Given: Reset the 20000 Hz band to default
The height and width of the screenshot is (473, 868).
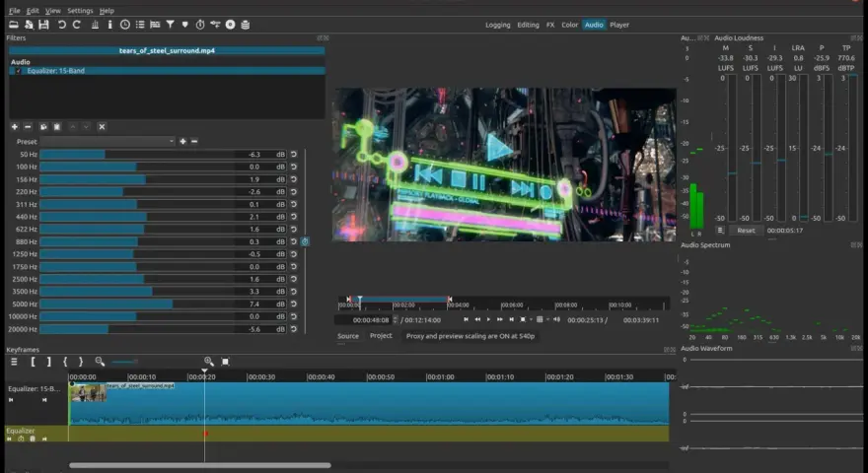Looking at the screenshot, I should 294,328.
